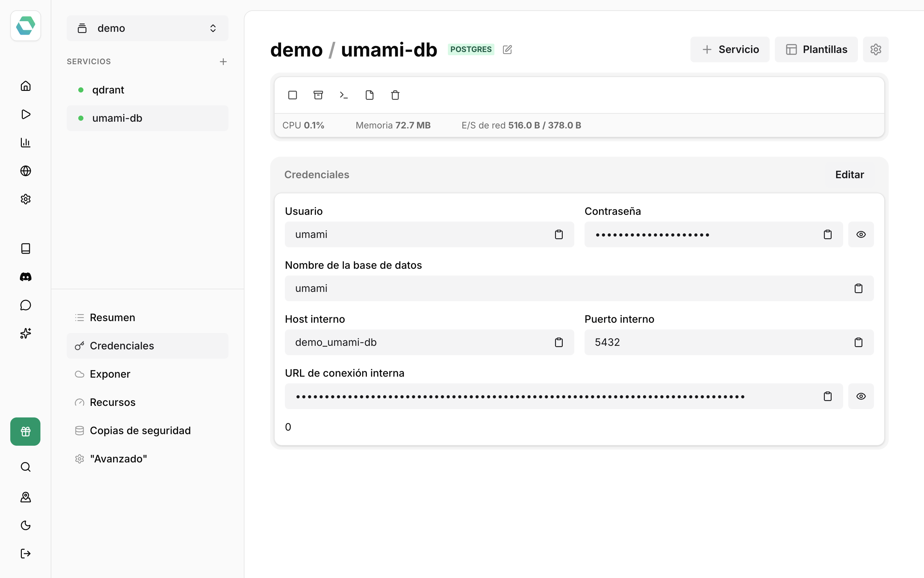Go to the Exponer tab

[147, 374]
